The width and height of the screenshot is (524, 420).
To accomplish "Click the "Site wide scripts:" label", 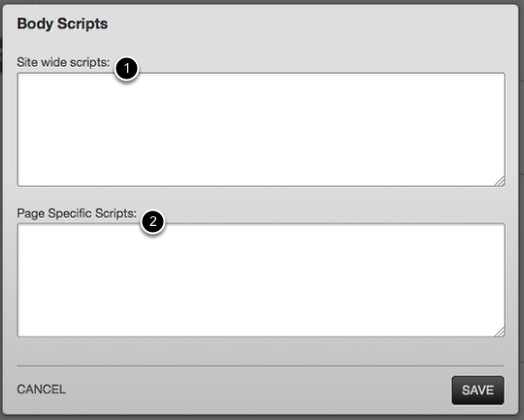I will click(63, 62).
